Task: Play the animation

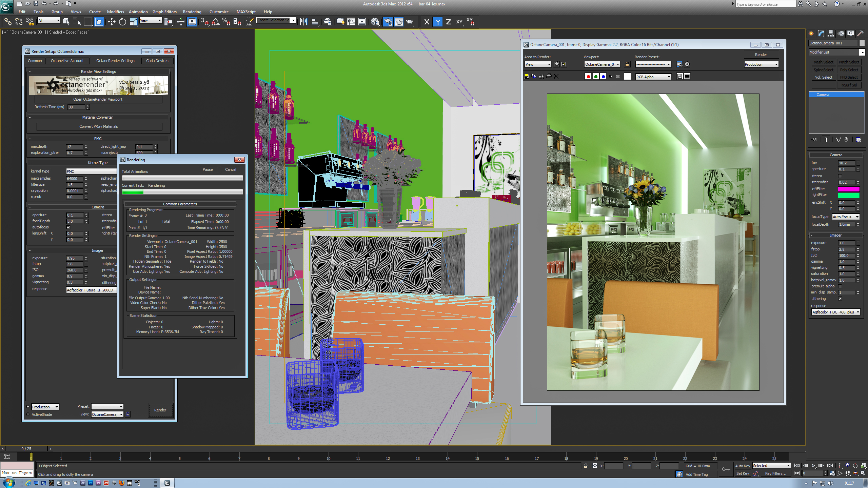Action: (813, 466)
